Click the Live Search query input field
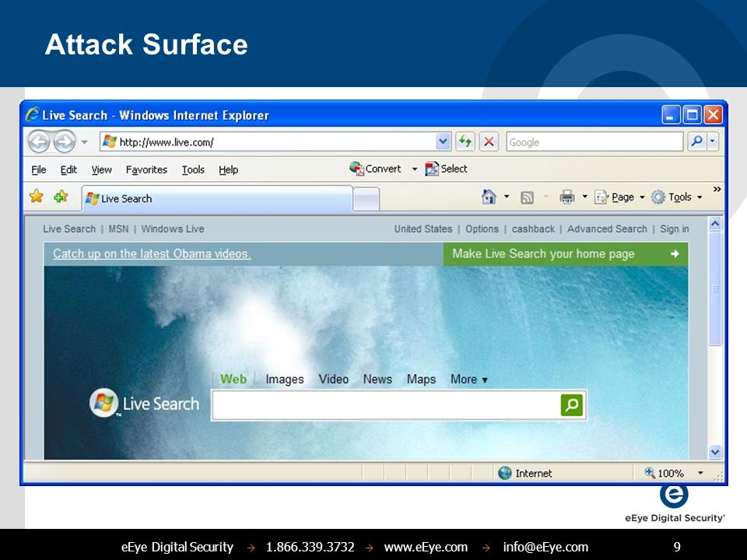Viewport: 747px width, 560px height. click(x=386, y=404)
